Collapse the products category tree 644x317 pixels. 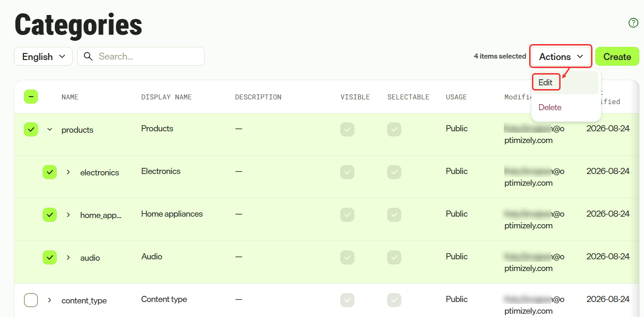(x=50, y=129)
